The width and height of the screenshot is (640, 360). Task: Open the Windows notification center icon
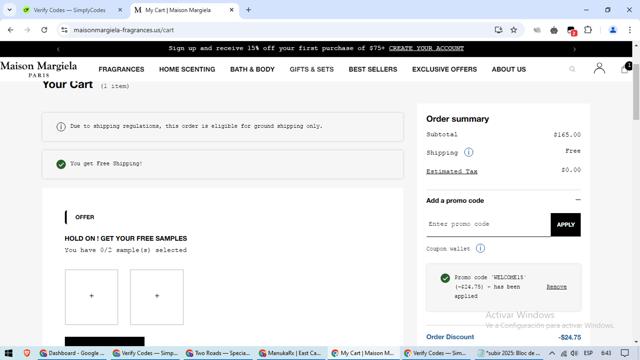click(x=625, y=353)
